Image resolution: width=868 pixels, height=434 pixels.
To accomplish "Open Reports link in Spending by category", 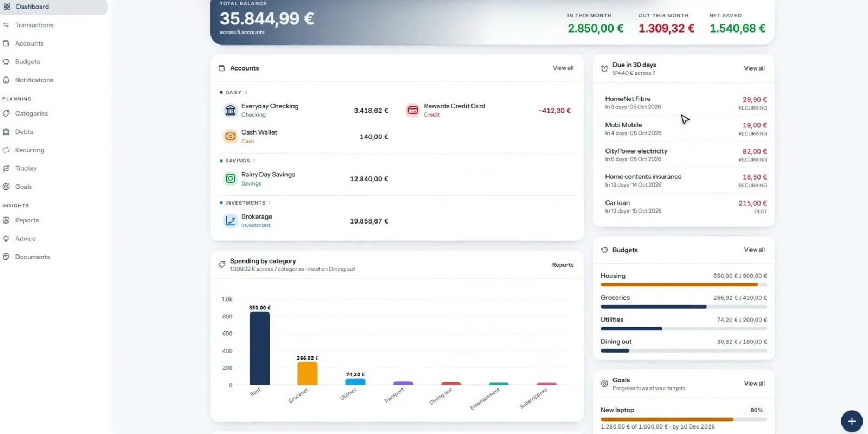I will (563, 265).
